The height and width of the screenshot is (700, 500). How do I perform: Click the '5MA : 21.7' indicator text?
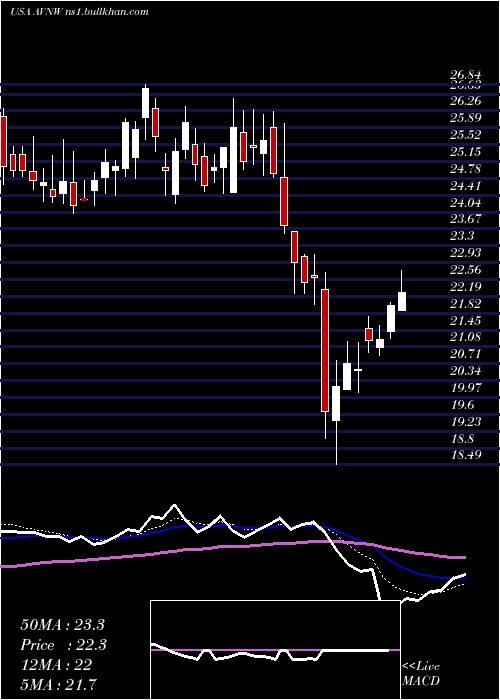(x=58, y=684)
